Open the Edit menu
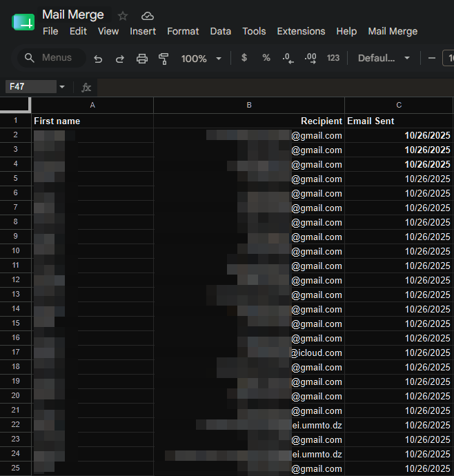 [x=78, y=31]
